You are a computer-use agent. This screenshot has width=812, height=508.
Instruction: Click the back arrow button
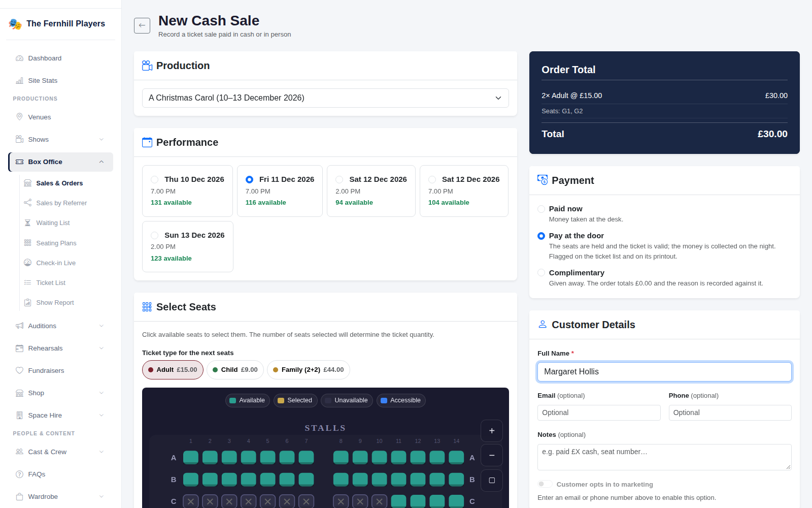tap(142, 25)
